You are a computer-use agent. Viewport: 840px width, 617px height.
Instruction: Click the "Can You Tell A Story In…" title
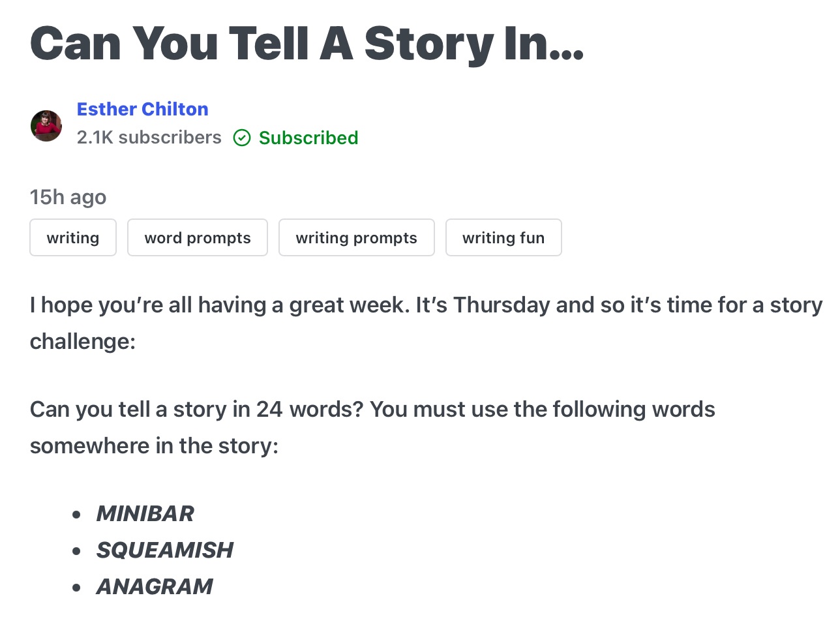point(307,43)
